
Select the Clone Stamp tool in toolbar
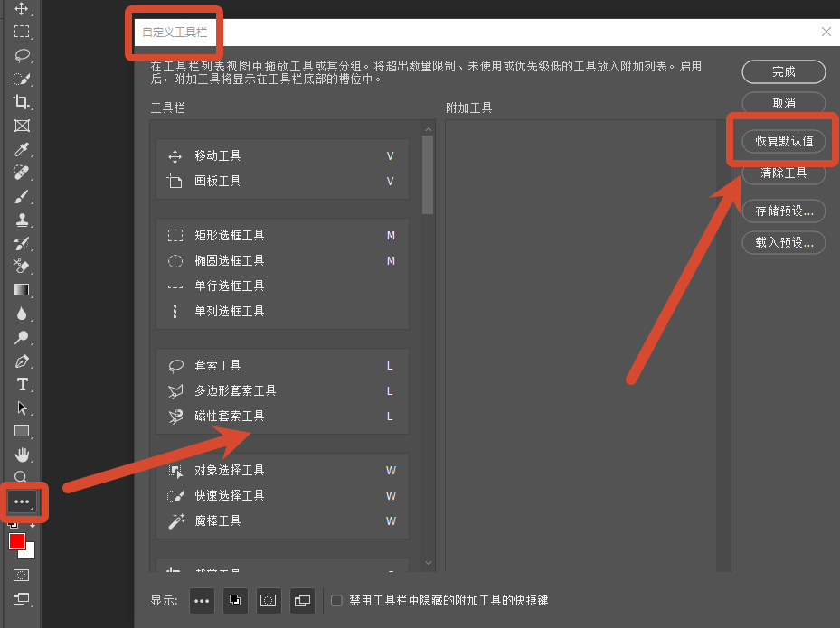click(x=22, y=220)
